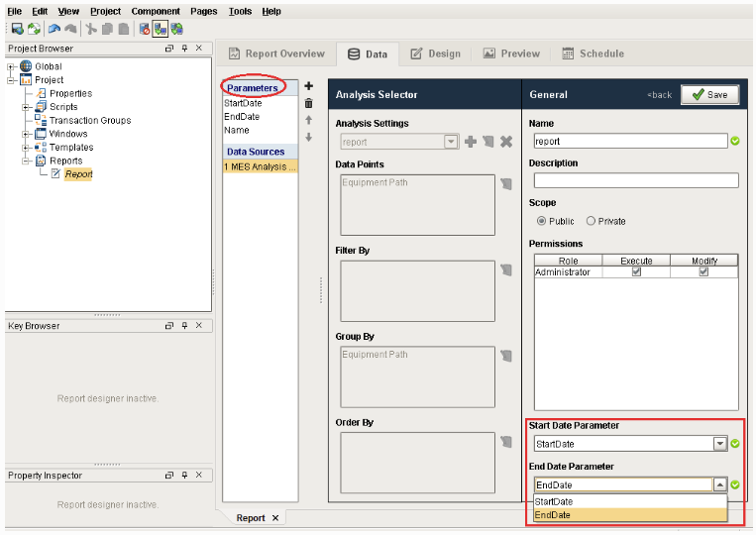Click the save project icon in toolbar
Image resolution: width=756 pixels, height=535 pixels.
(17, 30)
